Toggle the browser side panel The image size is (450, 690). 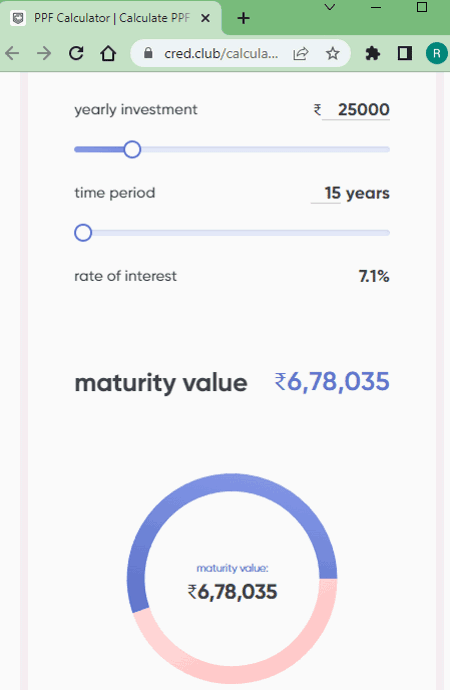pos(405,53)
